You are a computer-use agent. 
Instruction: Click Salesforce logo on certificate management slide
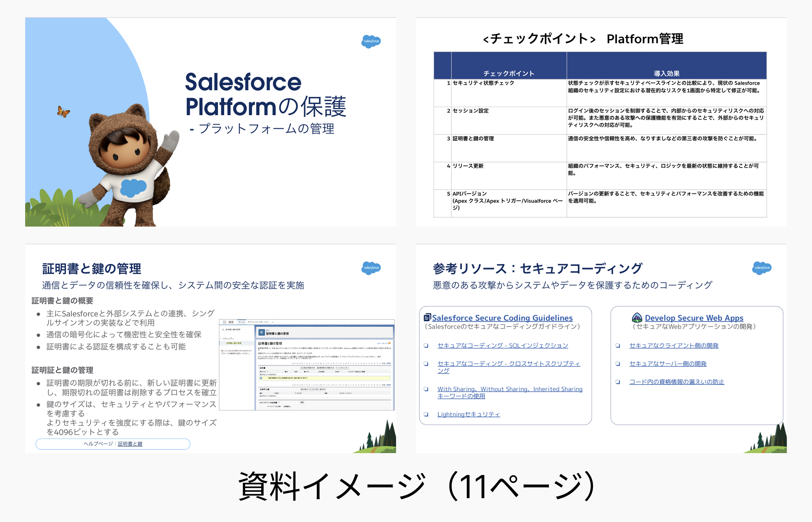pyautogui.click(x=371, y=268)
